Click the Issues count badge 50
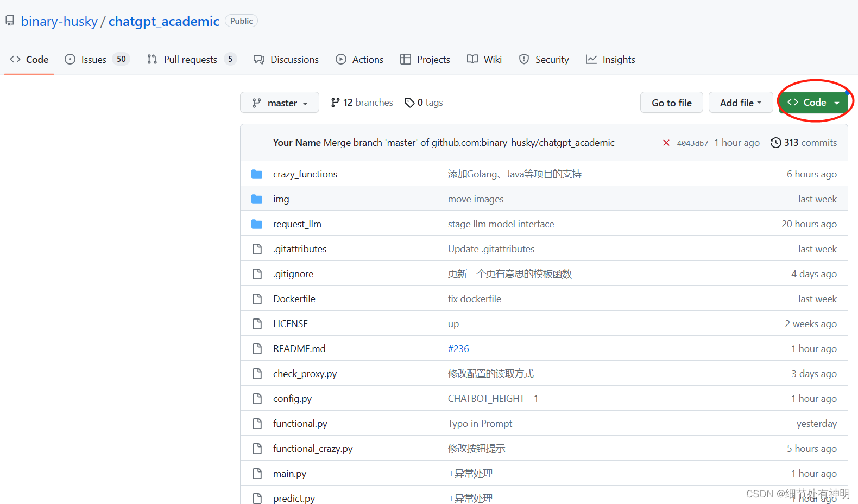The image size is (858, 504). 121,59
